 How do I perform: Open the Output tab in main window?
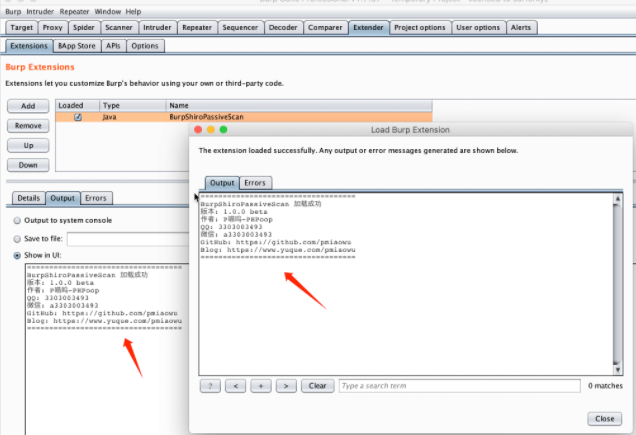tap(62, 198)
